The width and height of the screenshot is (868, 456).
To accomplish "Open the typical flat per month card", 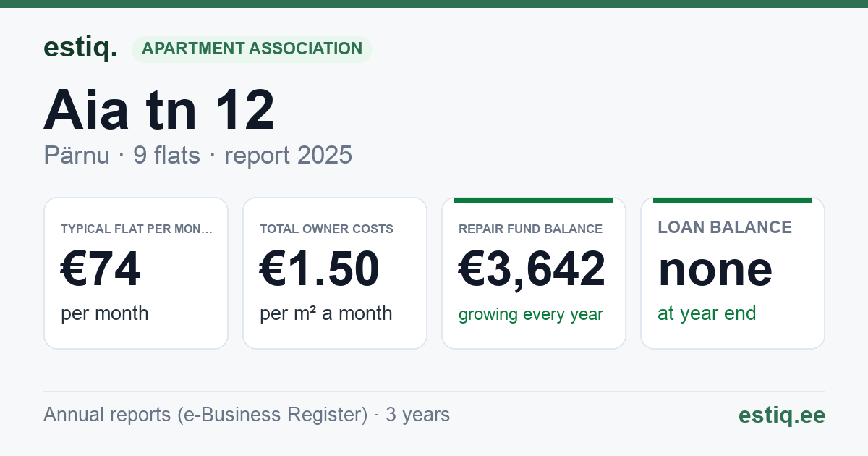I will pyautogui.click(x=136, y=273).
